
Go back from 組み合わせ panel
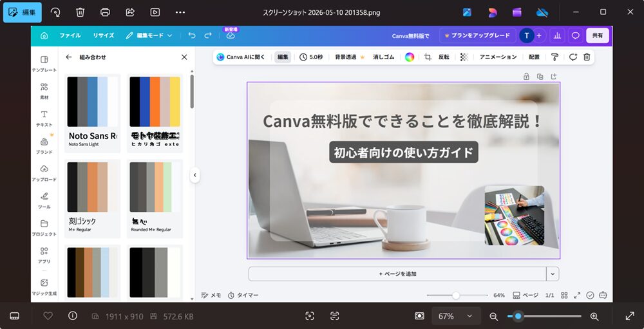(69, 57)
